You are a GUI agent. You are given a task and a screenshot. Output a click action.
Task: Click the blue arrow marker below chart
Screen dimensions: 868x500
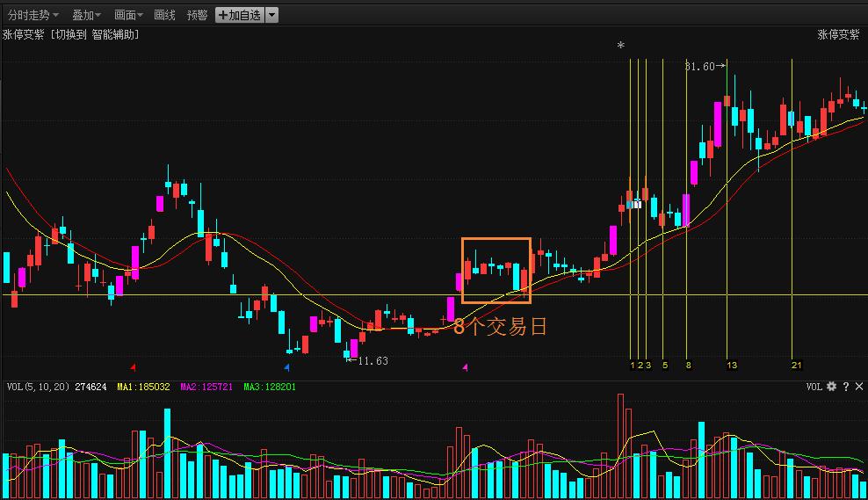point(287,366)
